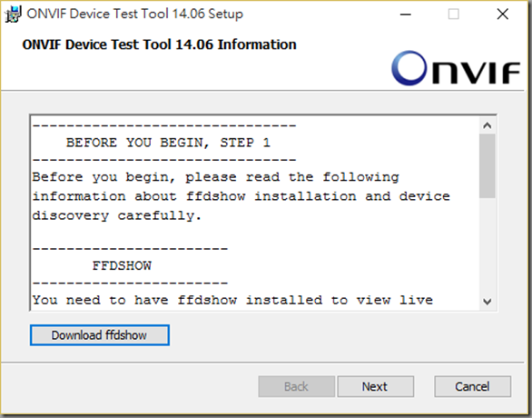Click the ONVIF logo in the header

[x=456, y=68]
